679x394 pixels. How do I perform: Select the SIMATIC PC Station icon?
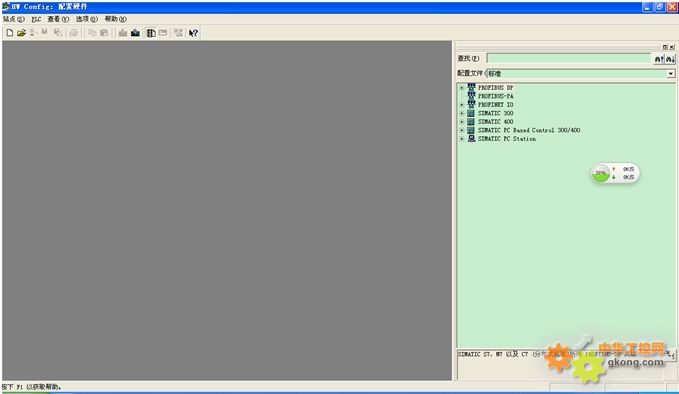pos(472,139)
